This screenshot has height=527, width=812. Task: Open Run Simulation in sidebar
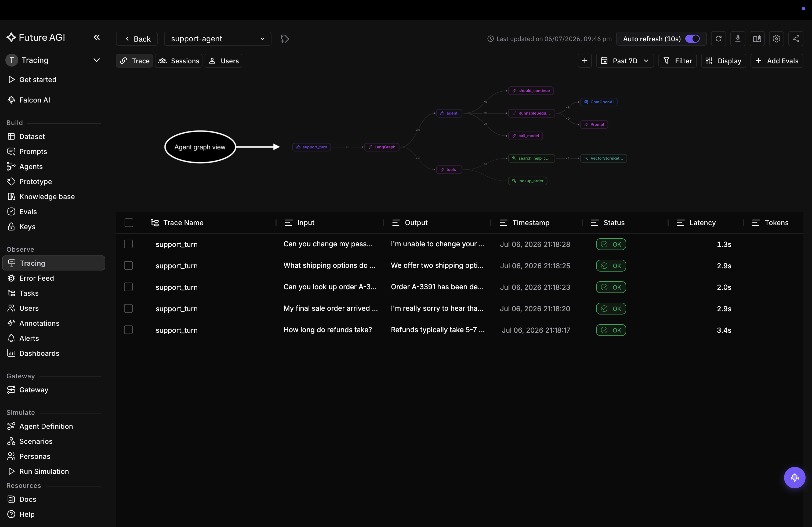(x=44, y=471)
